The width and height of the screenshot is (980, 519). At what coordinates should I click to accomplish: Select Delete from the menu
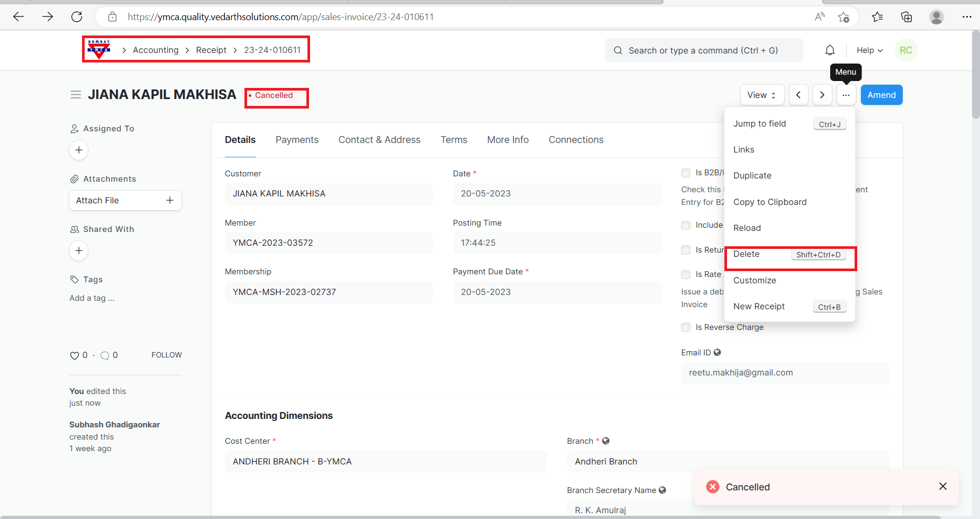[x=747, y=254]
